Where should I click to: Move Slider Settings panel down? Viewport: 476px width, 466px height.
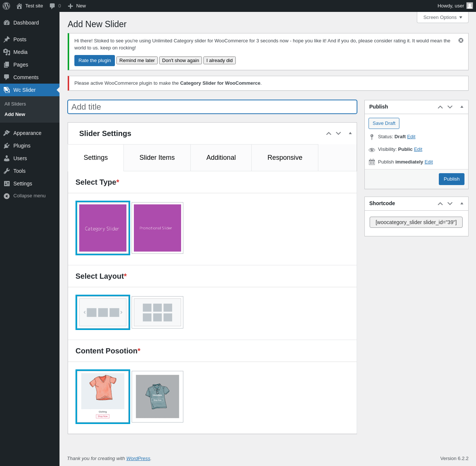tap(338, 133)
